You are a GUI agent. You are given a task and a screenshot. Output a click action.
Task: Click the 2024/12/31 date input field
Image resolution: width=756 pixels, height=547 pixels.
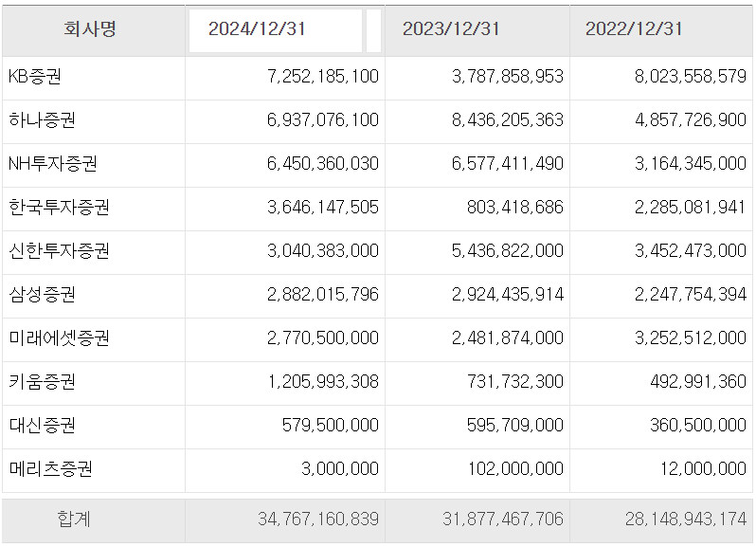pyautogui.click(x=275, y=29)
